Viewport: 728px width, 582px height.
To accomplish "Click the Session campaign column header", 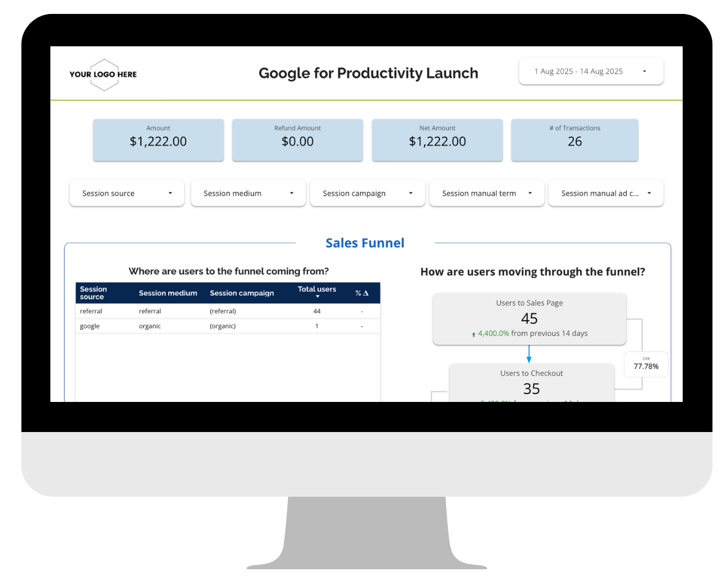I will [x=242, y=293].
